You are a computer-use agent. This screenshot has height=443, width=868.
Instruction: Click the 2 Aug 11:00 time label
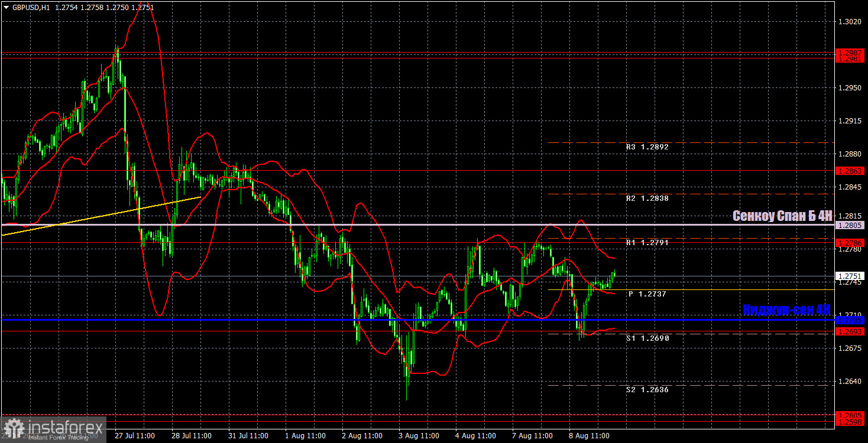[x=362, y=436]
